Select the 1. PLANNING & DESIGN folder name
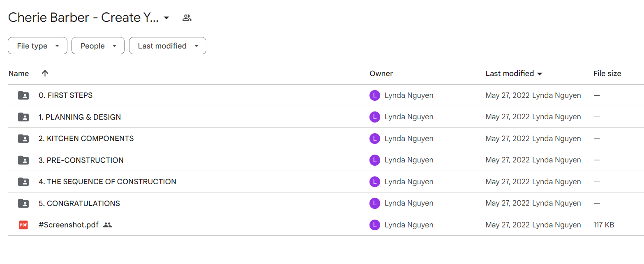The image size is (644, 264). pos(80,117)
